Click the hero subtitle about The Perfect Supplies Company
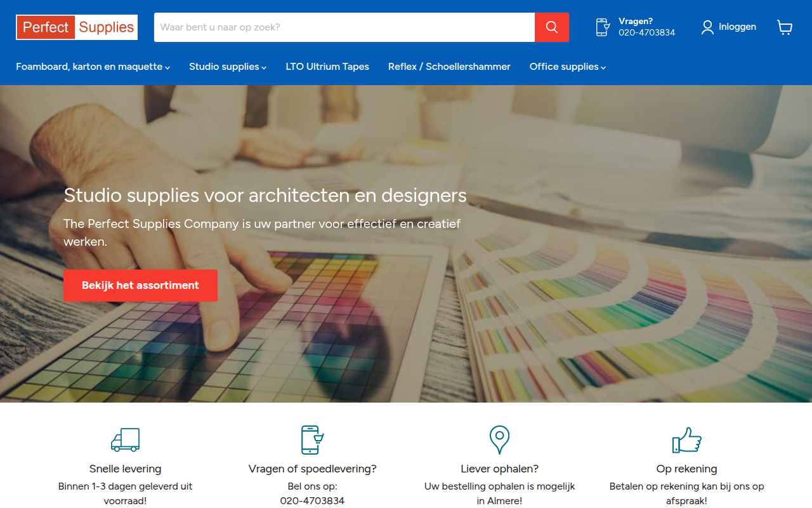 [262, 232]
